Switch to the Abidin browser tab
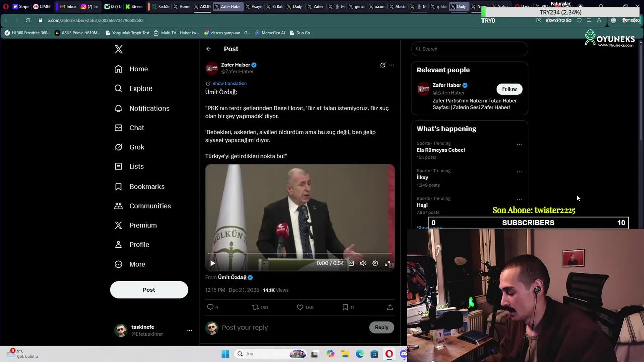644x362 pixels. click(x=397, y=7)
